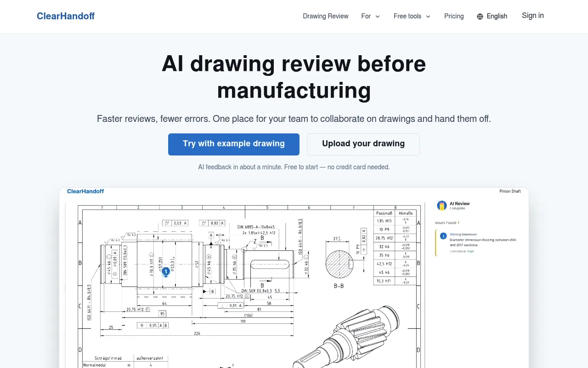Click the chevron next to For
The width and height of the screenshot is (588, 368).
coord(378,17)
